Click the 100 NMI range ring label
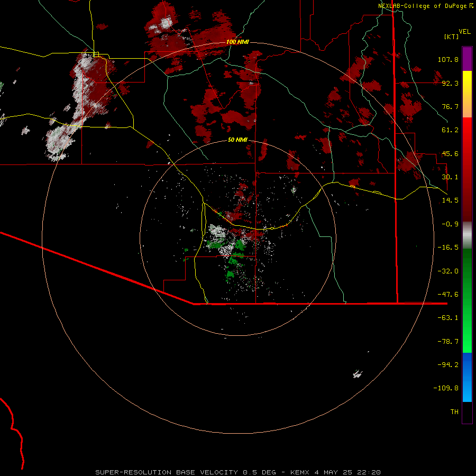Image resolution: width=476 pixels, height=476 pixels. tap(237, 42)
